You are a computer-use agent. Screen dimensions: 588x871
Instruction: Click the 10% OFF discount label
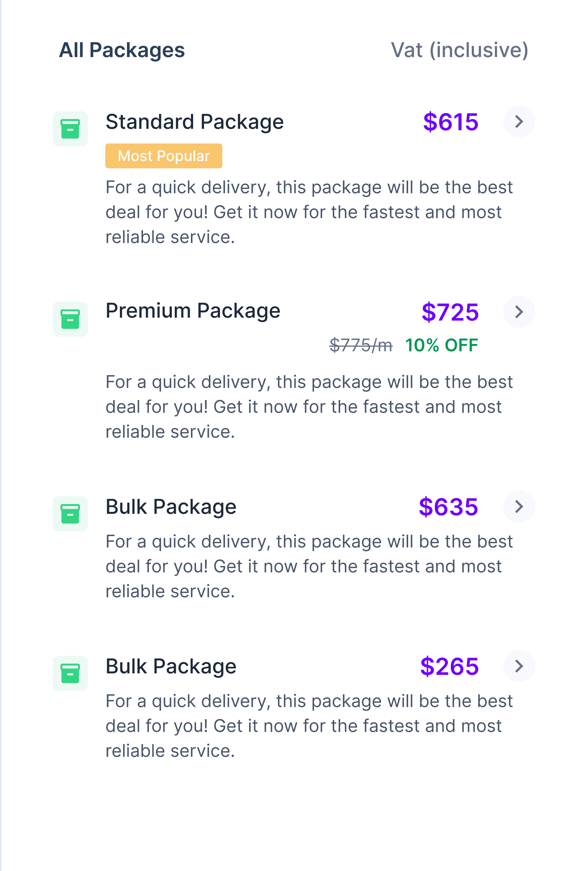[442, 345]
